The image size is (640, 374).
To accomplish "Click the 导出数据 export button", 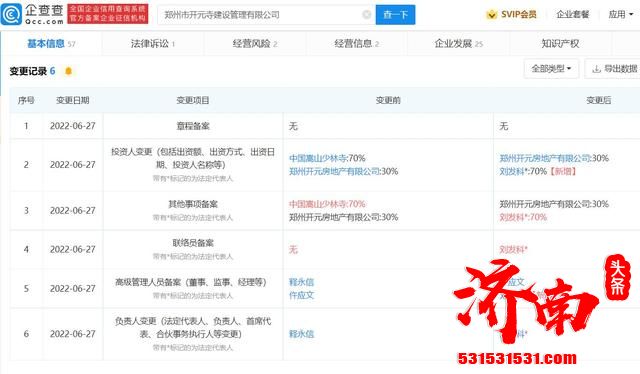I will (x=614, y=69).
